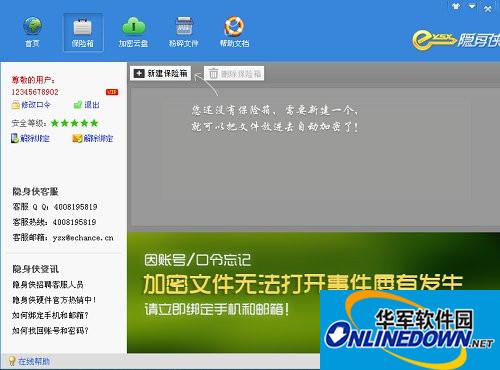
Task: Go to the 首页 home section
Action: tap(32, 32)
